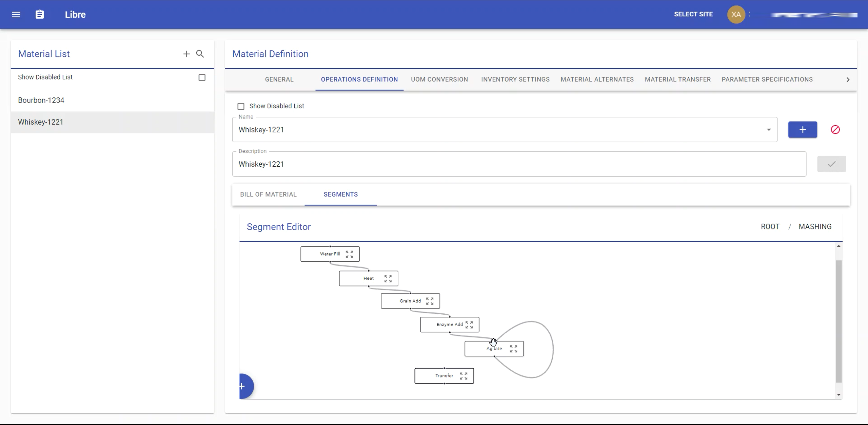Open the hamburger navigation menu
The width and height of the screenshot is (868, 425).
[16, 15]
